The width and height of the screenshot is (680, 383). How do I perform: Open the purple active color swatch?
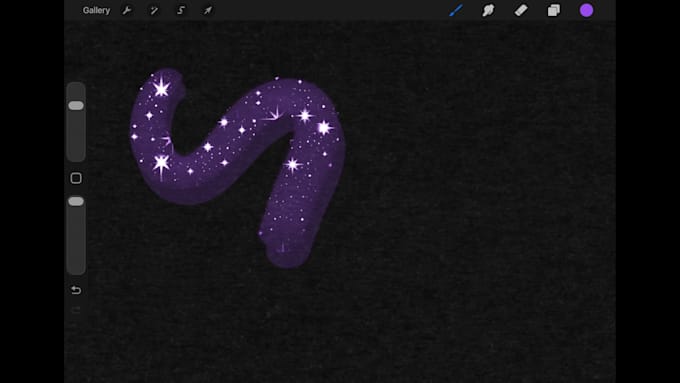click(x=586, y=10)
